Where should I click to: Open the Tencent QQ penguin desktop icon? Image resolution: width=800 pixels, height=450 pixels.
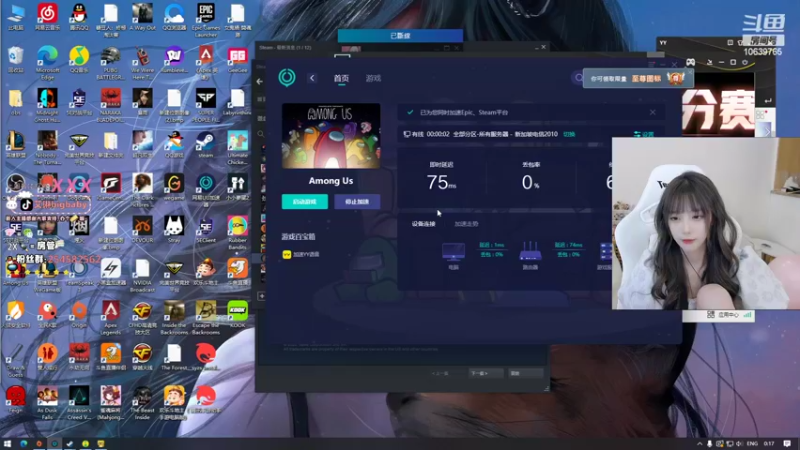tap(79, 16)
